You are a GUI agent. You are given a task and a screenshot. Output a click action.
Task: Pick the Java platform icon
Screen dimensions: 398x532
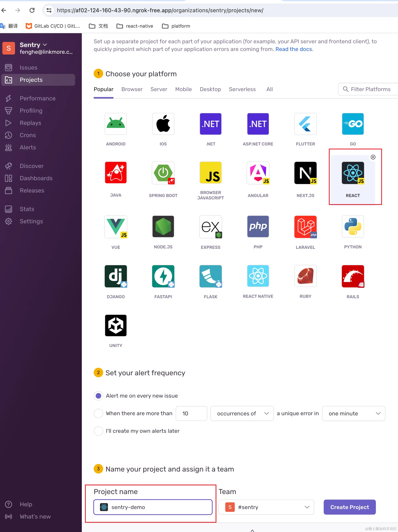116,173
